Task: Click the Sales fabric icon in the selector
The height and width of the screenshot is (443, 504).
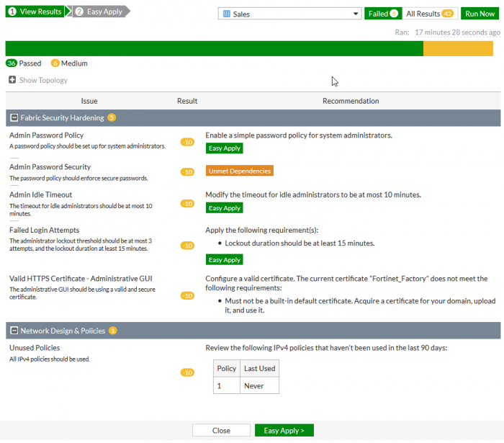Action: click(x=226, y=14)
